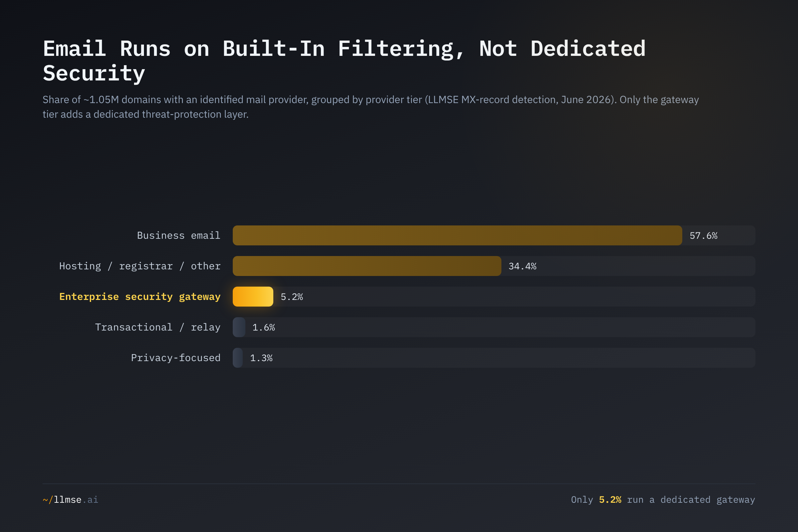Open the llmse.ai footer link
Image resolution: width=798 pixels, height=532 pixels.
[x=76, y=500]
